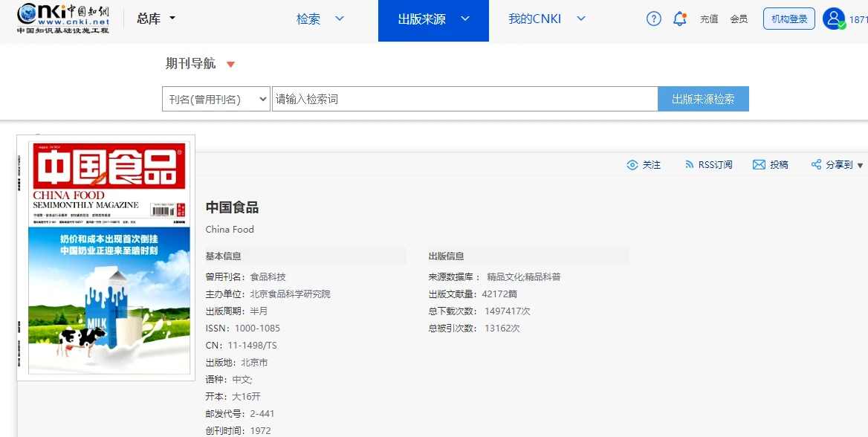Open the 检索 menu
The width and height of the screenshot is (868, 437).
pos(308,19)
